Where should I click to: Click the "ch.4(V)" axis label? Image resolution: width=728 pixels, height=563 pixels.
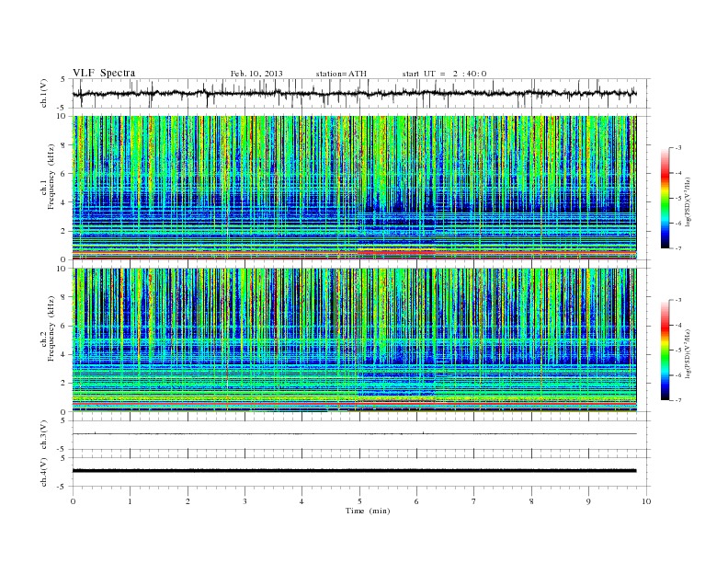[x=44, y=472]
